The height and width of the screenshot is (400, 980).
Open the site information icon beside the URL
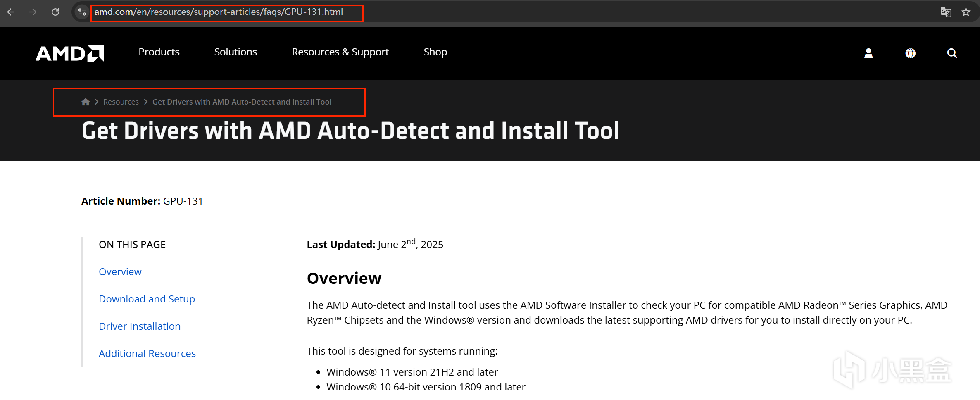click(x=82, y=12)
